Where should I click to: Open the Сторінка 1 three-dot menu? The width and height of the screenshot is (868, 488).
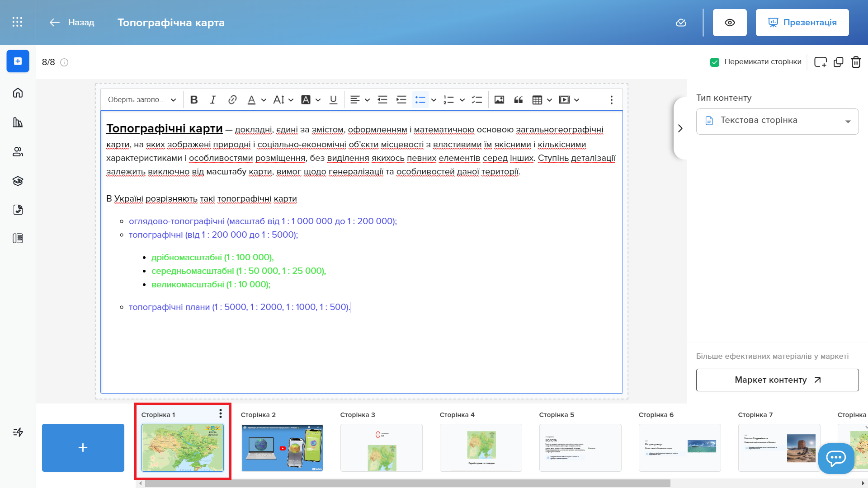click(220, 413)
